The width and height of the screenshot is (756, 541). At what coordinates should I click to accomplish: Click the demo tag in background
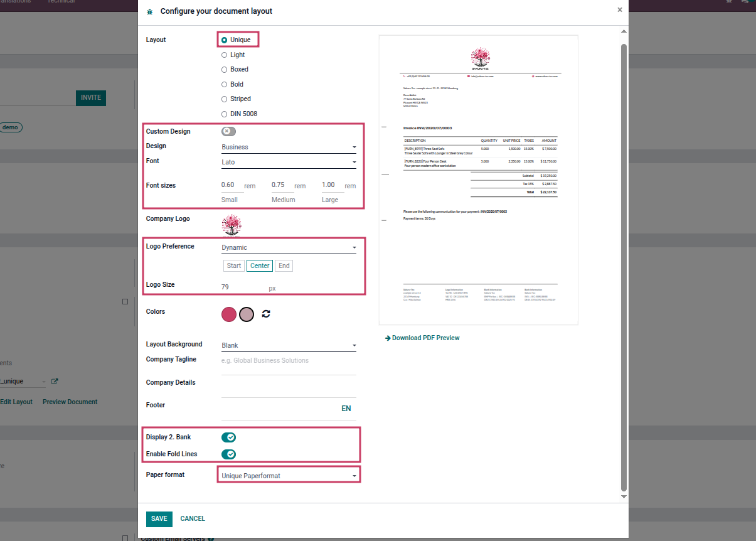pos(10,127)
